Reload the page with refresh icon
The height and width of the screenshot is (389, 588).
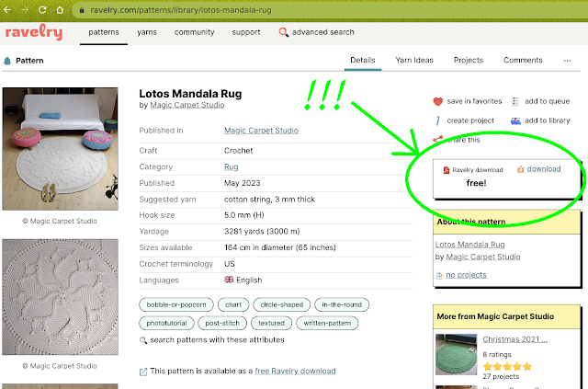(x=42, y=10)
